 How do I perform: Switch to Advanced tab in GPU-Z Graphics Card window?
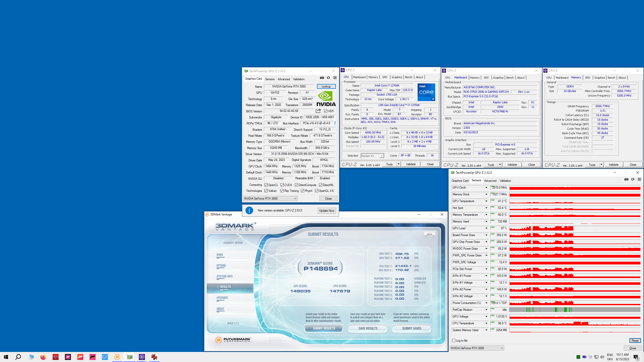point(284,79)
